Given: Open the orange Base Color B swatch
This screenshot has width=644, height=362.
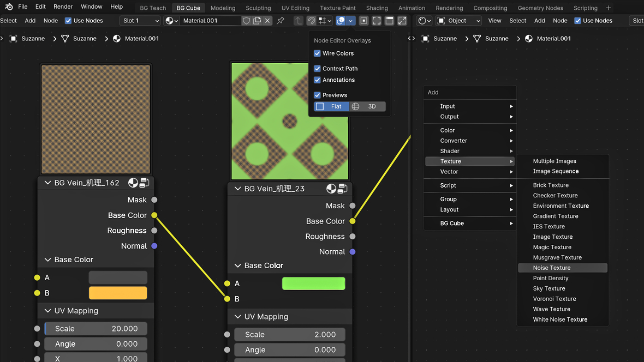Looking at the screenshot, I should (118, 293).
